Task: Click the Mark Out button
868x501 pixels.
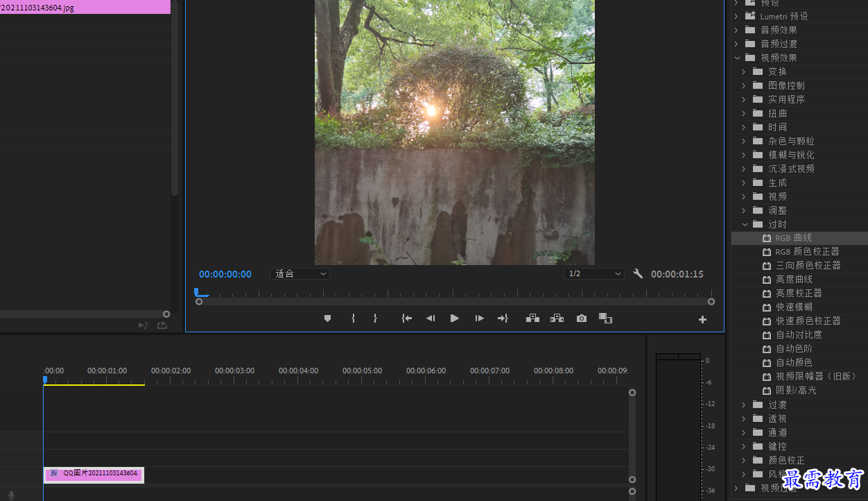Action: click(x=375, y=319)
